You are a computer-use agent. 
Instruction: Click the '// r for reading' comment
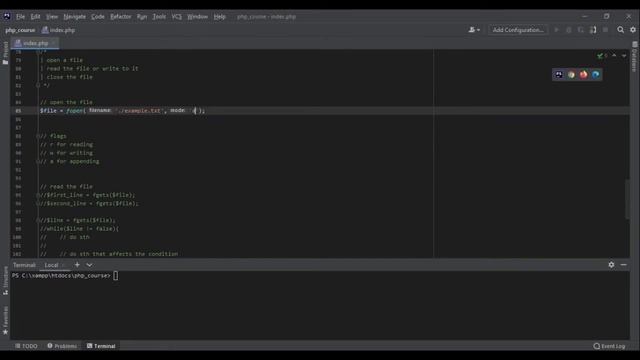[x=67, y=144]
